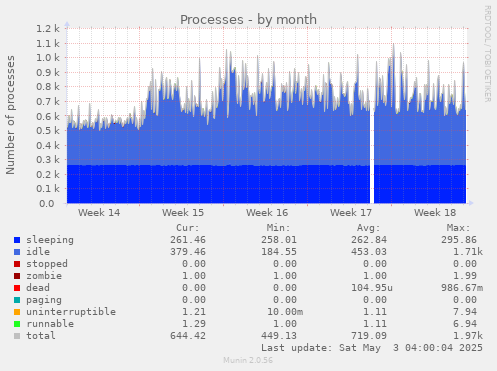Click the runnable legend color swatch
This screenshot has width=497, height=371.
[17, 324]
